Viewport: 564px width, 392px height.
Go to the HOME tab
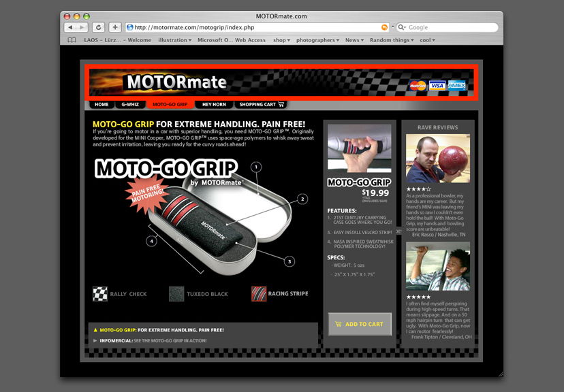(101, 105)
